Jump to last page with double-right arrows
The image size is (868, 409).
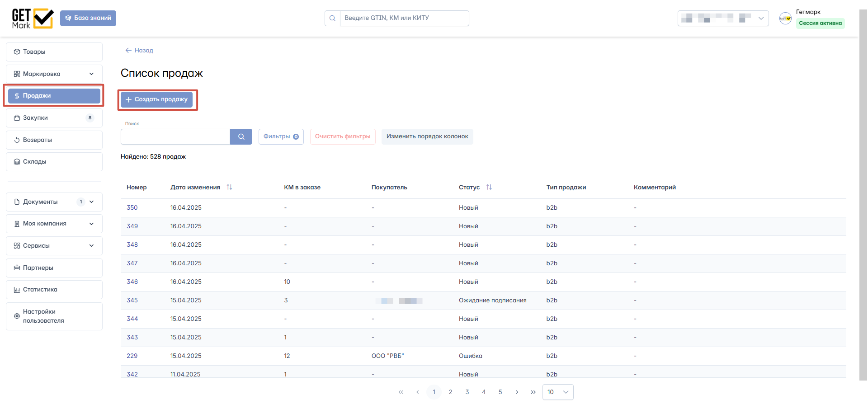pyautogui.click(x=533, y=392)
